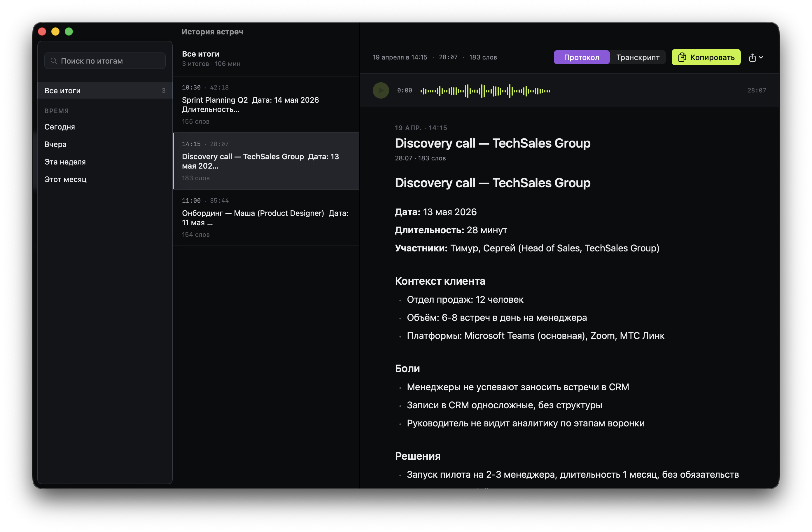
Task: Click the Контекст клиента heading
Action: [x=440, y=281]
